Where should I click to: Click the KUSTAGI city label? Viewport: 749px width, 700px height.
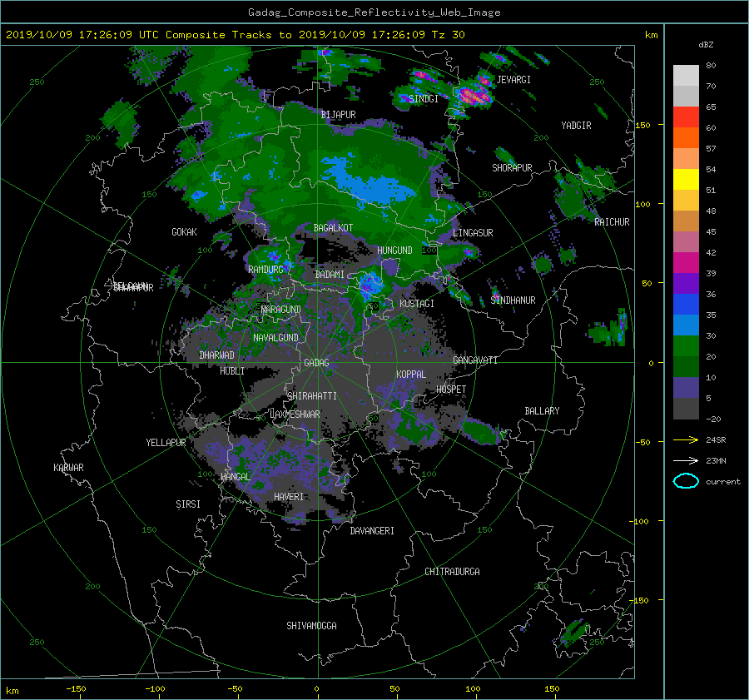(x=417, y=304)
